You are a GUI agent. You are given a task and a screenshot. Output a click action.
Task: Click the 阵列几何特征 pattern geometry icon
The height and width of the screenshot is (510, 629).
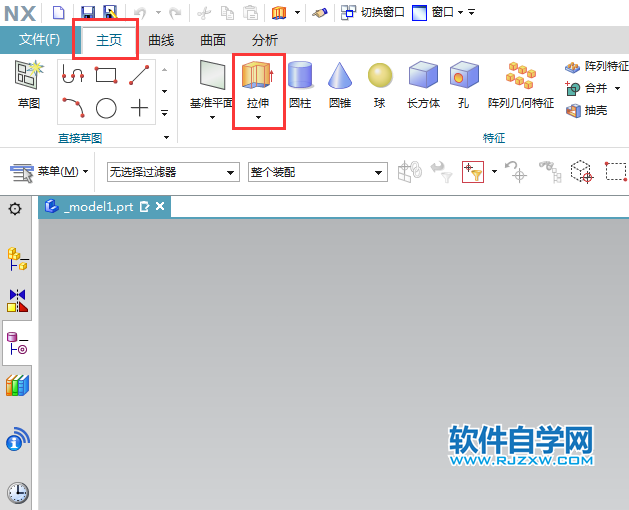coord(520,78)
